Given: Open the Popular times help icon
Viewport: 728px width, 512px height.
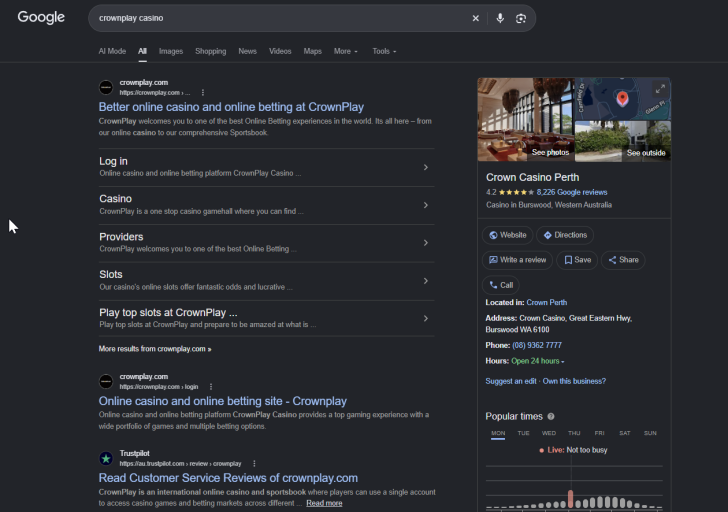Looking at the screenshot, I should 551,416.
